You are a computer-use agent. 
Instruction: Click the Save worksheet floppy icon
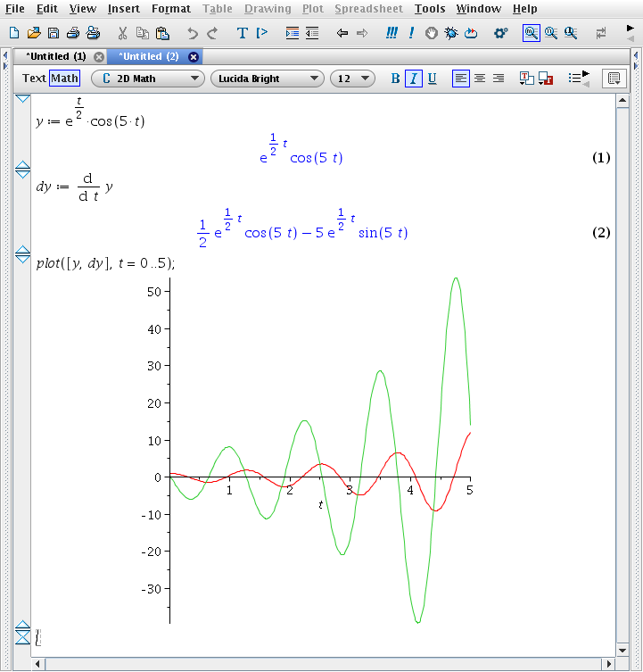(54, 33)
